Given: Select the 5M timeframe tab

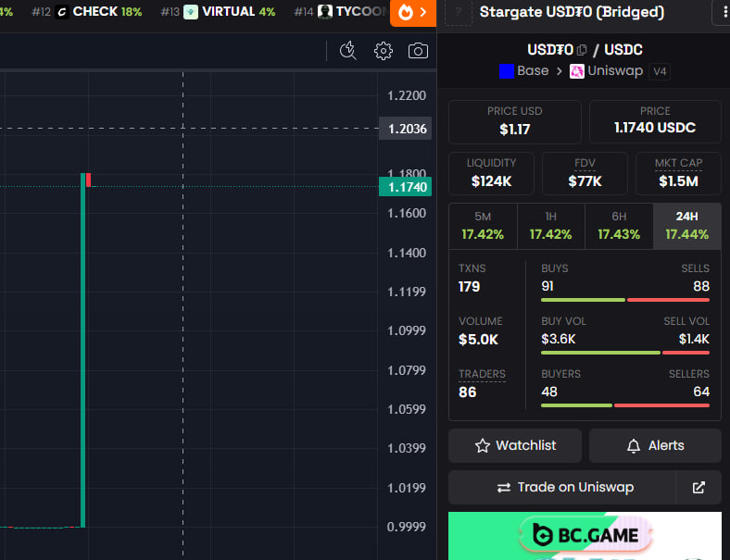Looking at the screenshot, I should click(x=483, y=226).
